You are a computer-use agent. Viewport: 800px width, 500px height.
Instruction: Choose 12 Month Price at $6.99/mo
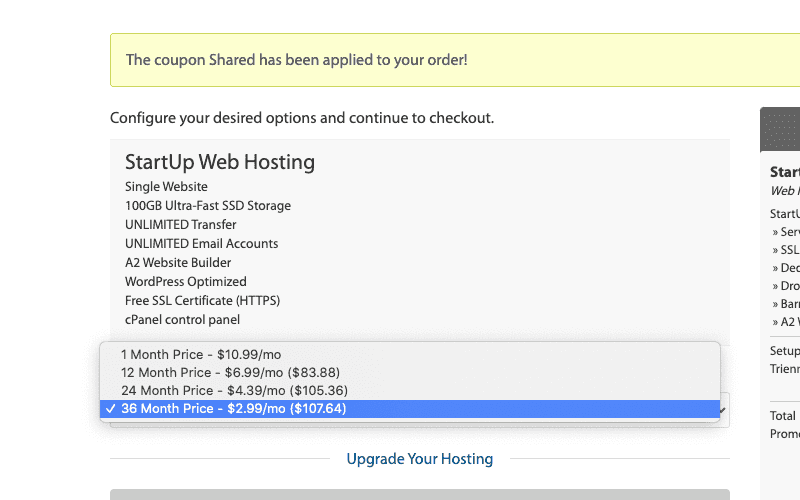click(410, 372)
